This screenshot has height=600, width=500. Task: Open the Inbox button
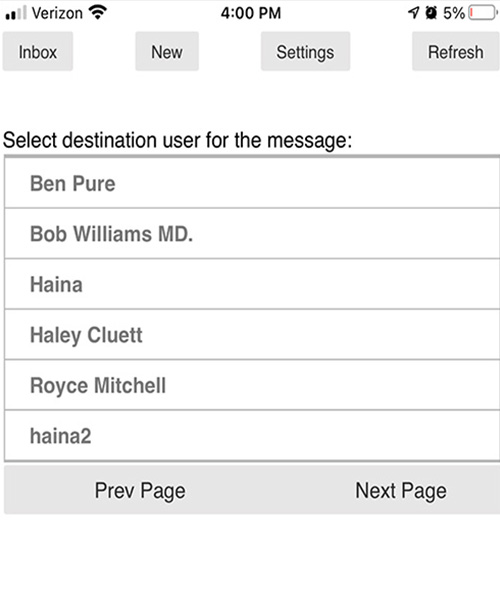pos(37,52)
